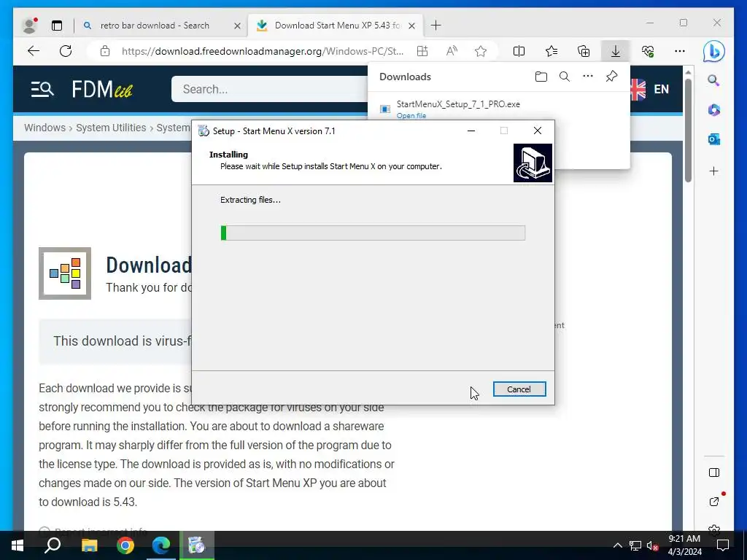This screenshot has width=747, height=560.
Task: Open a new browser tab
Action: [436, 26]
